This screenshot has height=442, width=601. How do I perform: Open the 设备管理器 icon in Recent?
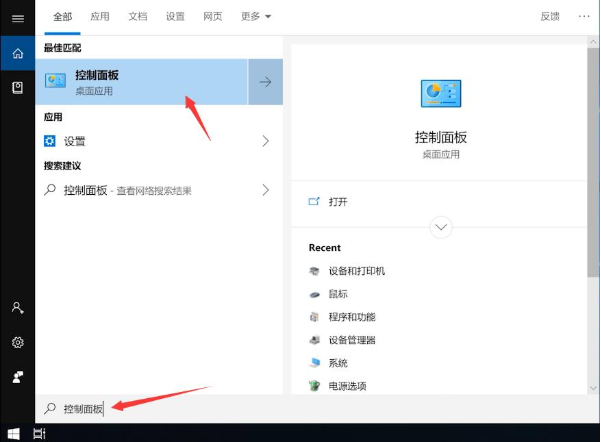pyautogui.click(x=314, y=340)
